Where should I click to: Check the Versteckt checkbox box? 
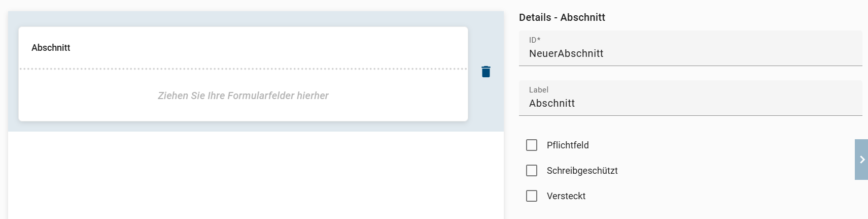pyautogui.click(x=532, y=196)
